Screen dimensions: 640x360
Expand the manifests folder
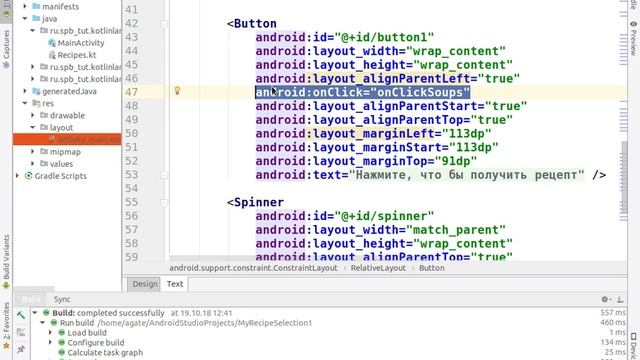coord(25,7)
